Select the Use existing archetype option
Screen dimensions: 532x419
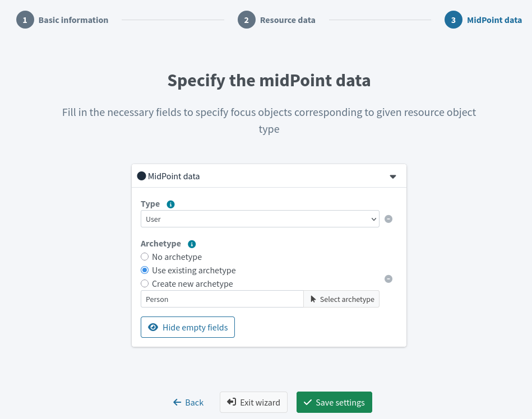pyautogui.click(x=145, y=270)
